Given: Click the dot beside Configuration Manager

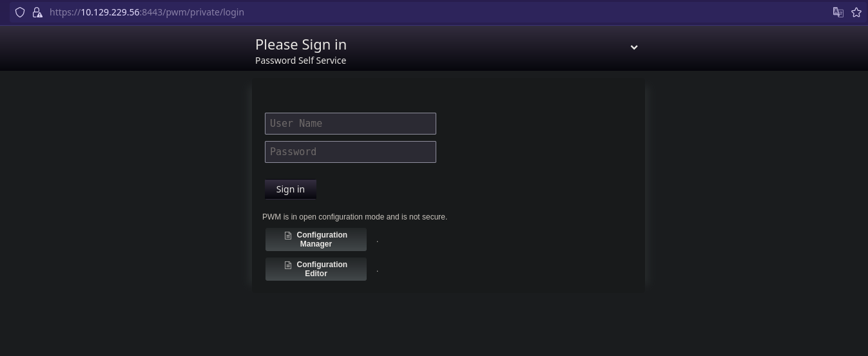Looking at the screenshot, I should click(377, 241).
